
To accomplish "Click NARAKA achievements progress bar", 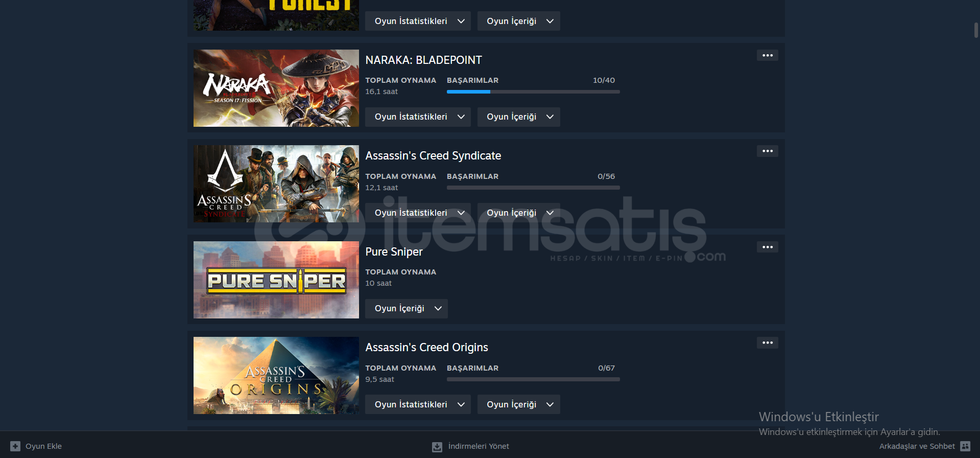I will [x=533, y=92].
